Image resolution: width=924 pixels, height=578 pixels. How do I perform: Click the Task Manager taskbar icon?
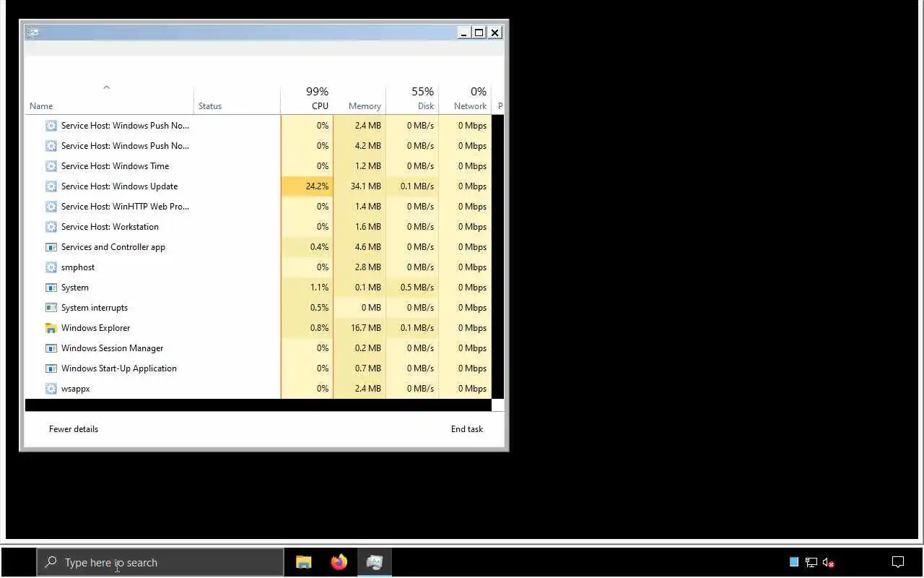tap(374, 562)
